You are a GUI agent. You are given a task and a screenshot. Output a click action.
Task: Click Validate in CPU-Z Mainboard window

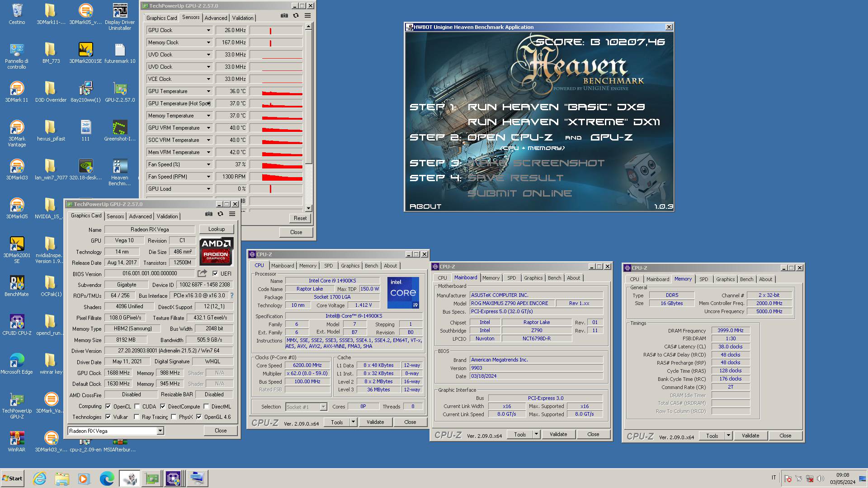(558, 434)
